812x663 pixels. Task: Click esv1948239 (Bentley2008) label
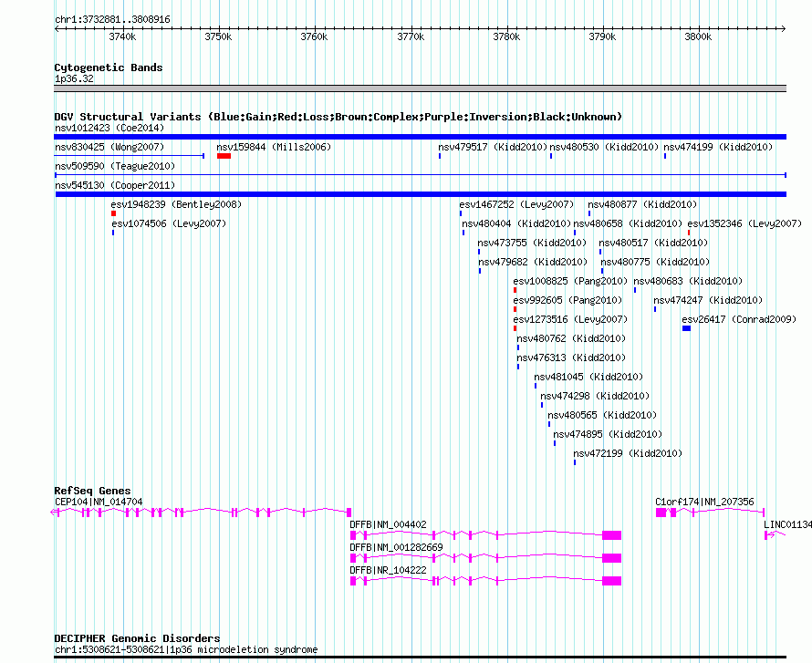(x=176, y=204)
